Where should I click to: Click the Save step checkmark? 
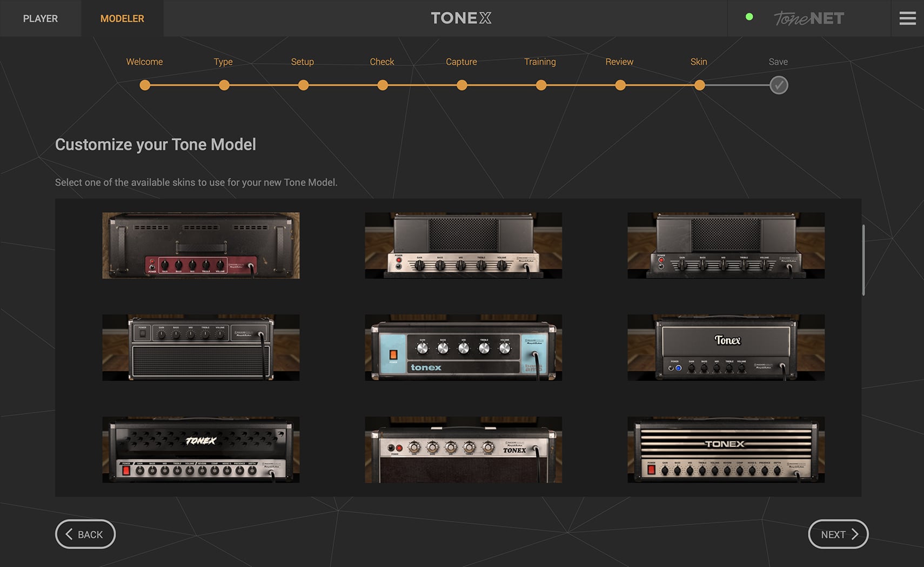pos(778,85)
